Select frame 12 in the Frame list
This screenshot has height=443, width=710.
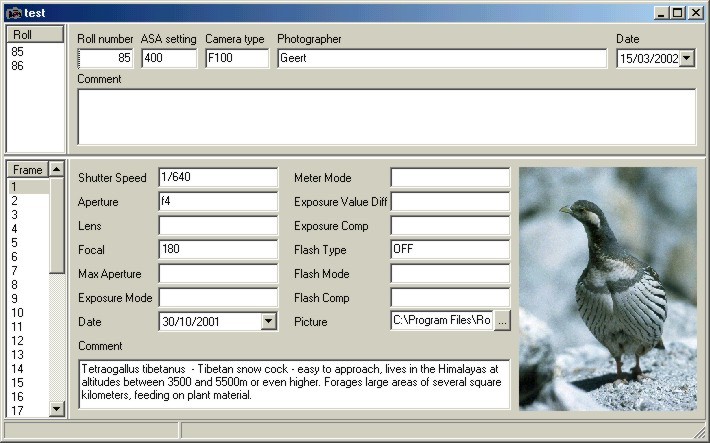28,341
